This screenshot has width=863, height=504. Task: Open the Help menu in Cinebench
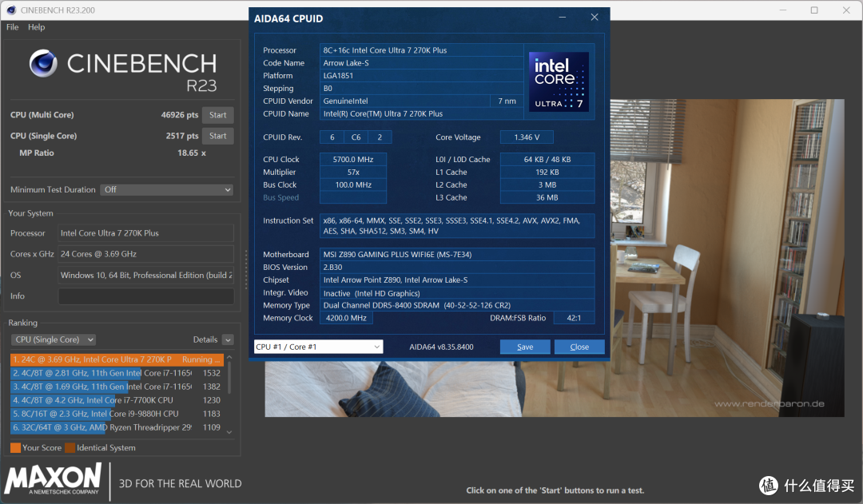(x=36, y=27)
